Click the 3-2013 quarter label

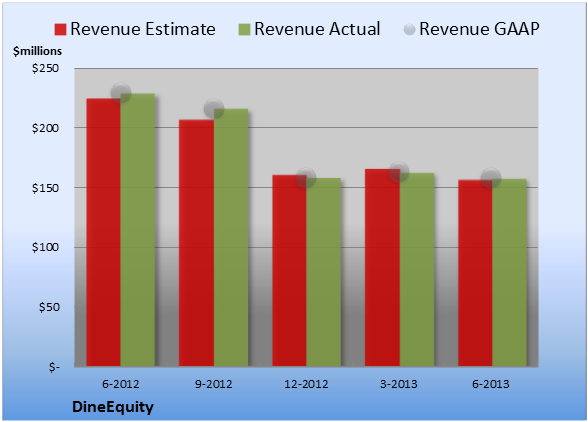point(399,384)
